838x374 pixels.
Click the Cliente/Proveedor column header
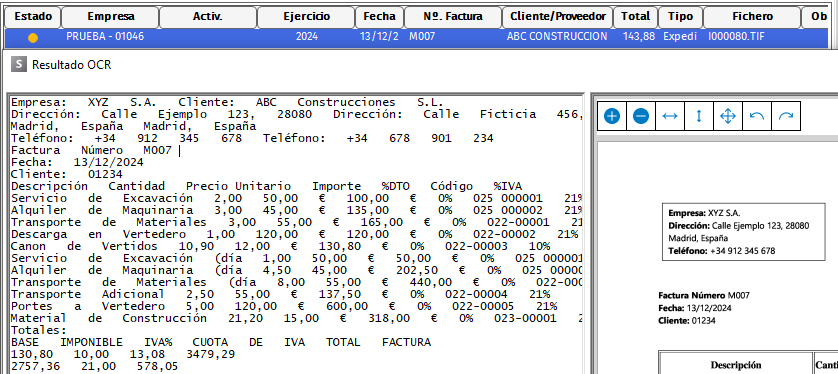[x=558, y=17]
